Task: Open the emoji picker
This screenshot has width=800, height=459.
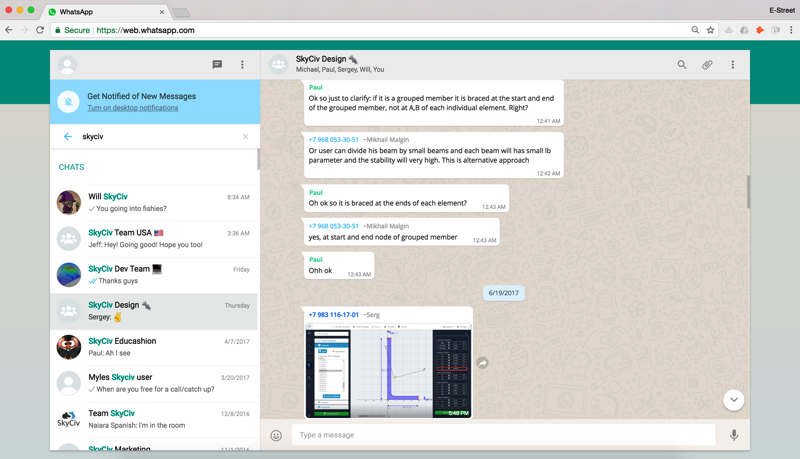Action: [x=276, y=435]
